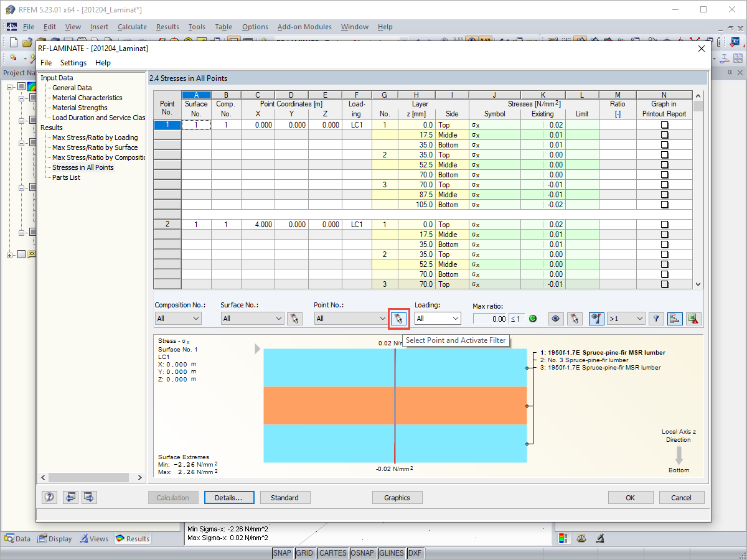Go to next table with right arrow icon
Viewport: 747px width, 560px height.
[89, 497]
